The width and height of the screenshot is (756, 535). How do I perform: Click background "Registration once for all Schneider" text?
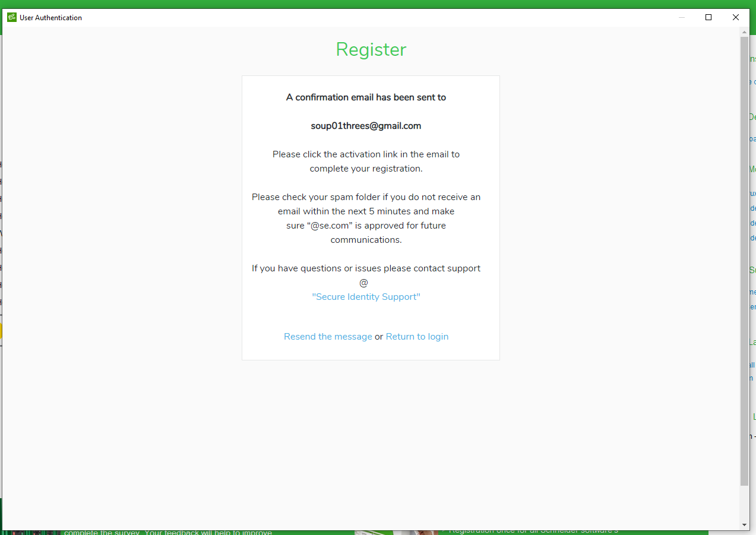pos(533,531)
